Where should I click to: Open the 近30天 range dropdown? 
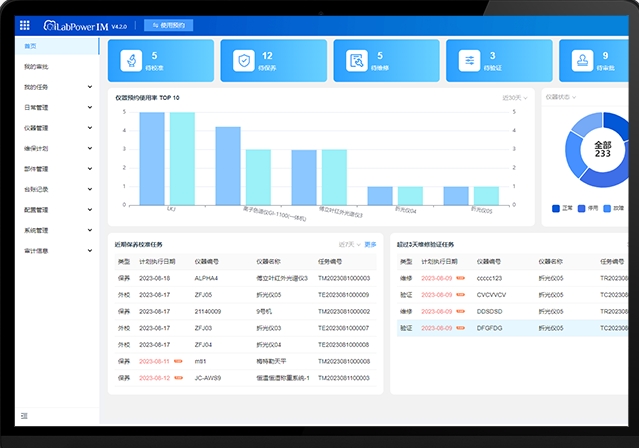point(515,98)
